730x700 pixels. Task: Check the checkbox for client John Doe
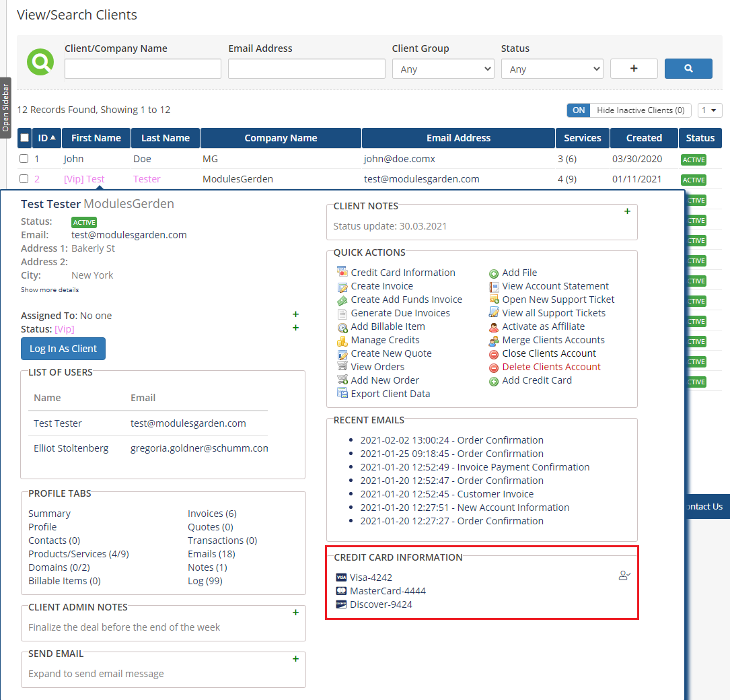pyautogui.click(x=24, y=159)
